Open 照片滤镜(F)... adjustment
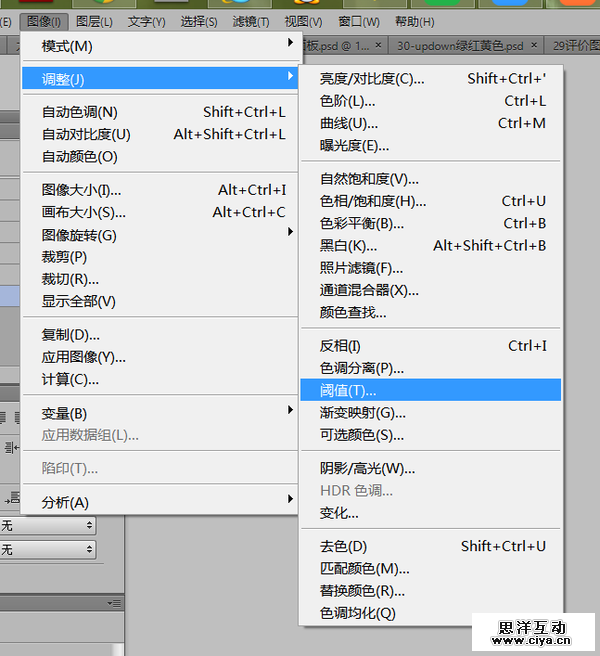This screenshot has width=600, height=656. [431, 268]
